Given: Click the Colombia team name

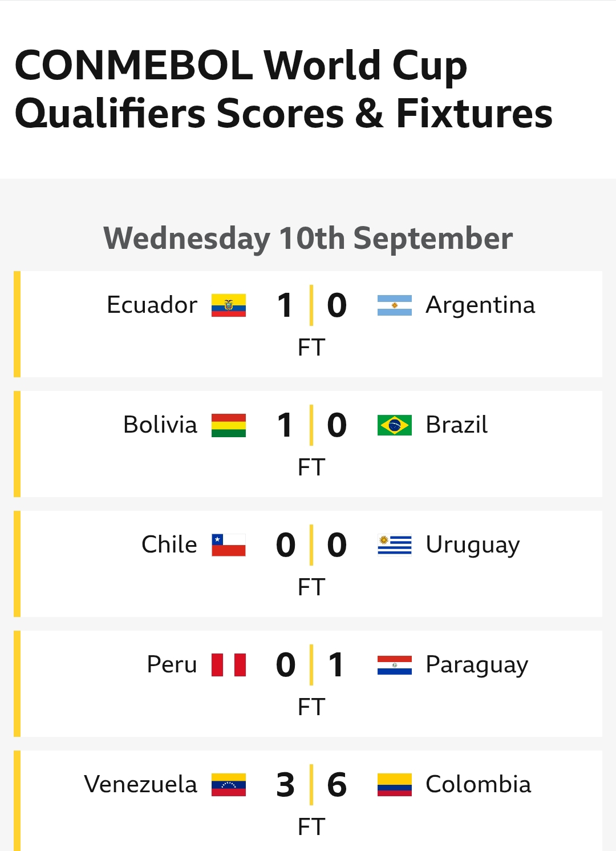Looking at the screenshot, I should click(478, 785).
